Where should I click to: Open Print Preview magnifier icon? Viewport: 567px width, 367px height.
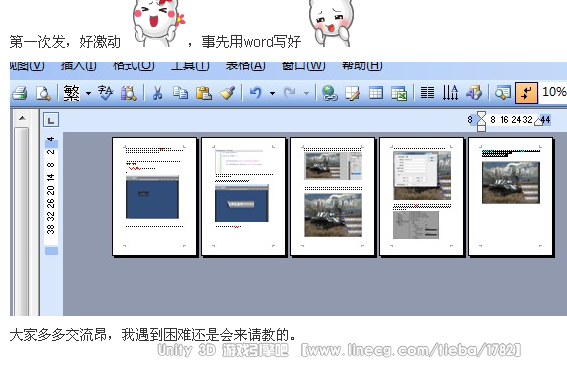click(x=43, y=93)
